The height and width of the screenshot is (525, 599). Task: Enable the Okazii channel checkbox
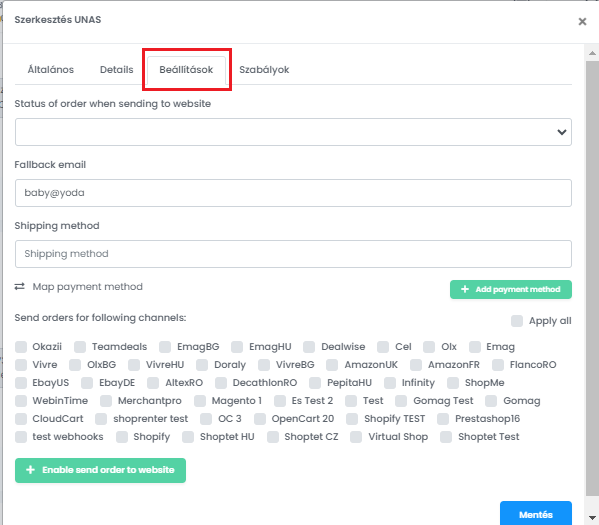pos(21,347)
